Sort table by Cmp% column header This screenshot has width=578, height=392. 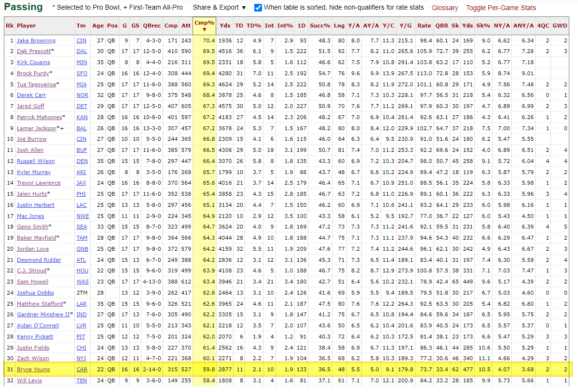coord(204,26)
